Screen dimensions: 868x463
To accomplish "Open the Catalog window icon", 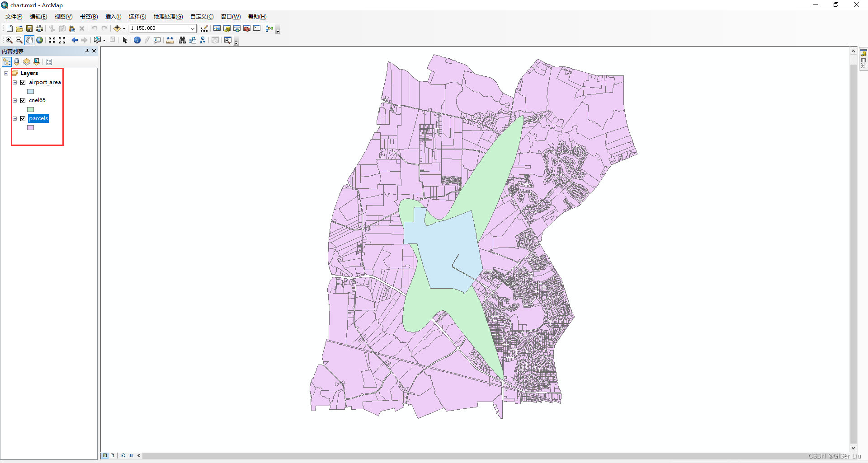I will tap(227, 28).
